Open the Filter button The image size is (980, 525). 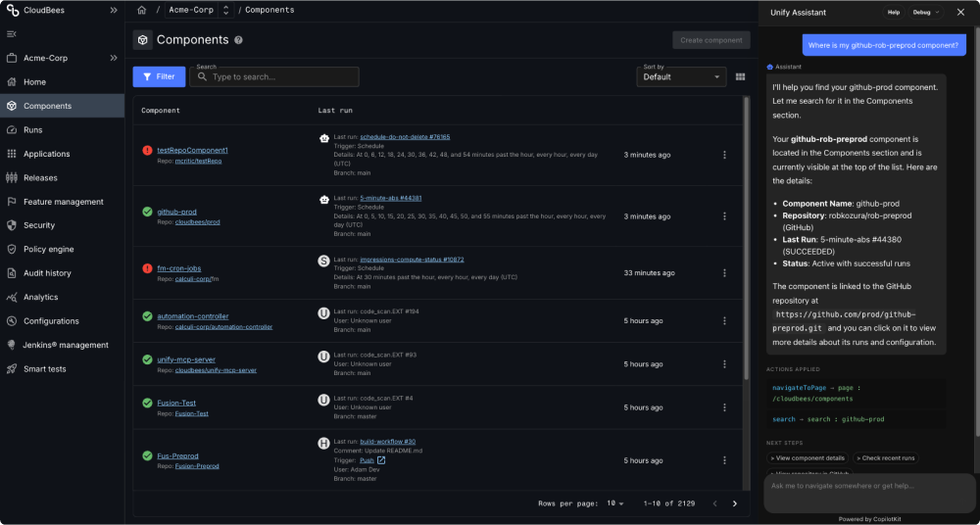pyautogui.click(x=159, y=76)
